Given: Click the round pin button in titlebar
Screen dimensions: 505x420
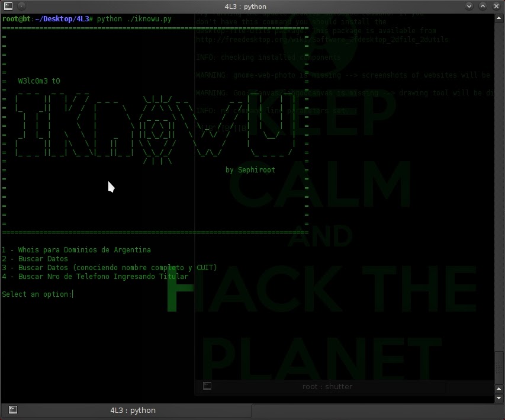Looking at the screenshot, I should (21, 6).
